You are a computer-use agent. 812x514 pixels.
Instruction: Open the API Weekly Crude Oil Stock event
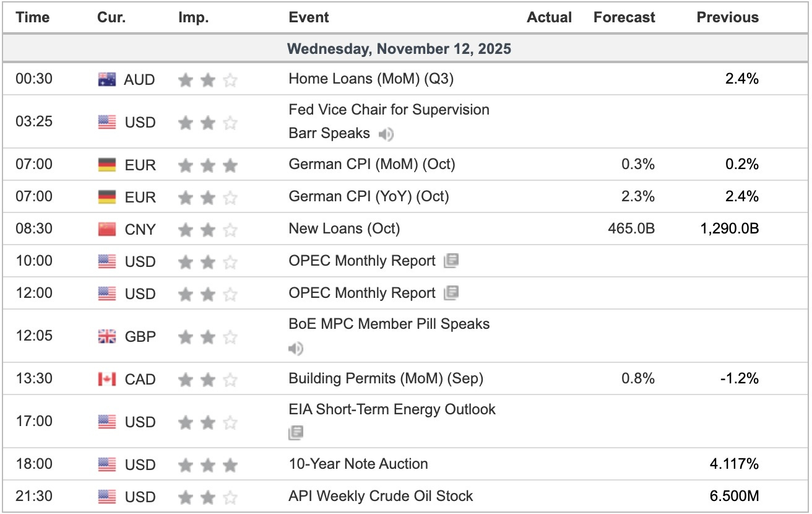click(381, 496)
